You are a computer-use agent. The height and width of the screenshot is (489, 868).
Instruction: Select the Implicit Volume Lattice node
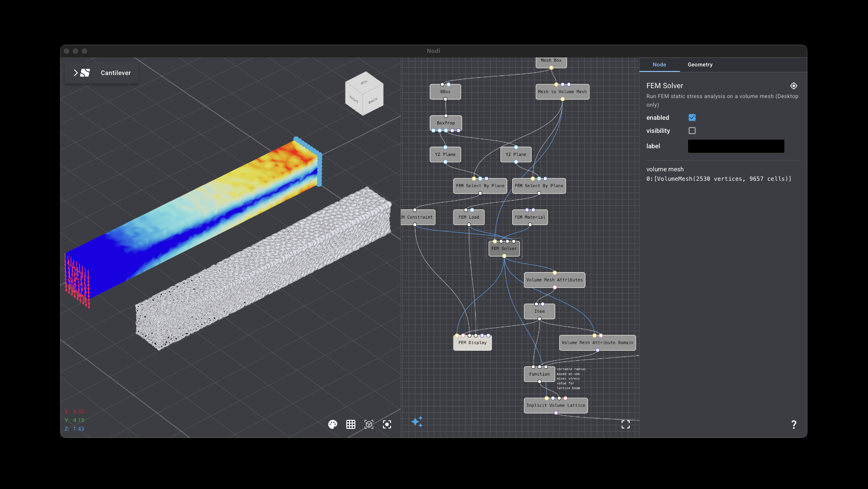coord(556,405)
